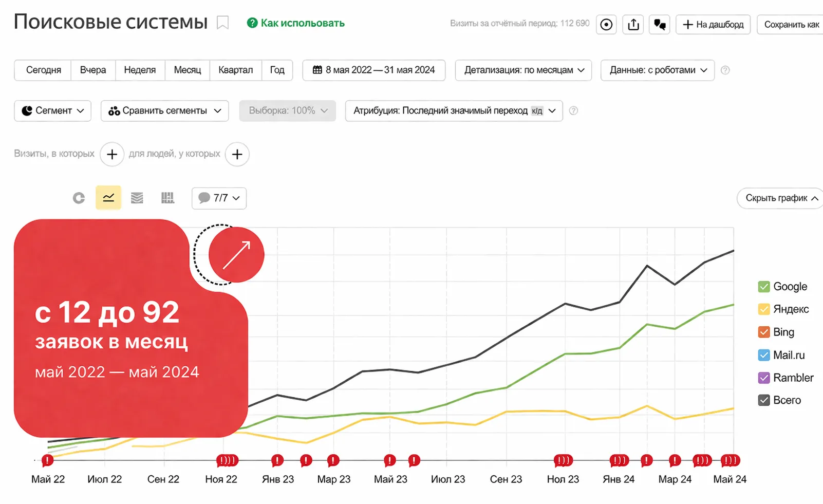
Task: Click the На дашборд button
Action: tap(713, 25)
